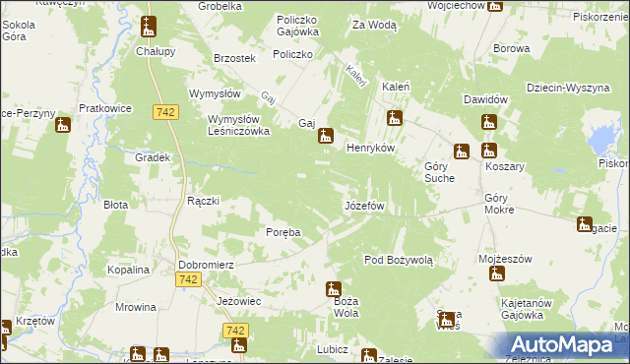
Task: Select the Gradek place label
Action: (x=153, y=157)
